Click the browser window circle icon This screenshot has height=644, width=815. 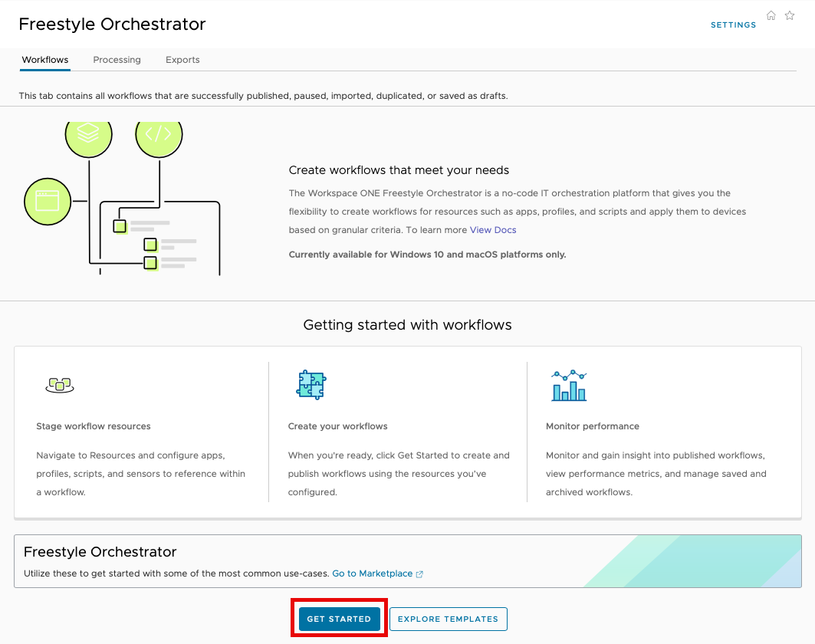tap(48, 202)
